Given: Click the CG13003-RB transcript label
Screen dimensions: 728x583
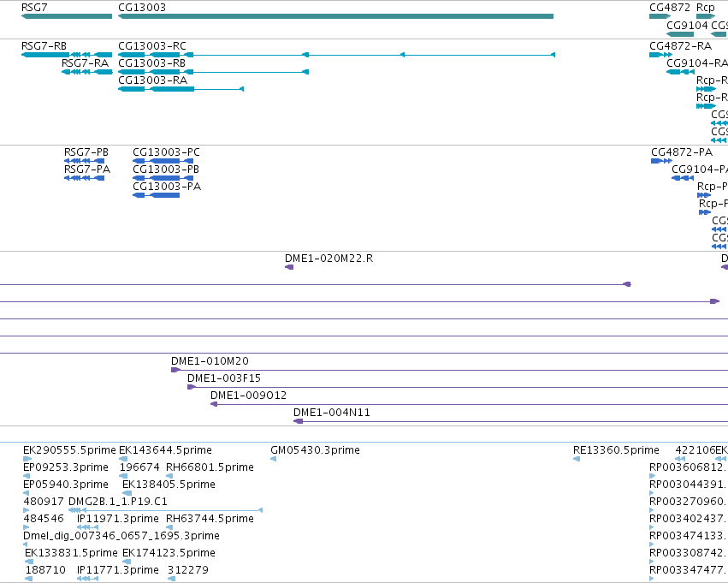Looking at the screenshot, I should point(151,63).
